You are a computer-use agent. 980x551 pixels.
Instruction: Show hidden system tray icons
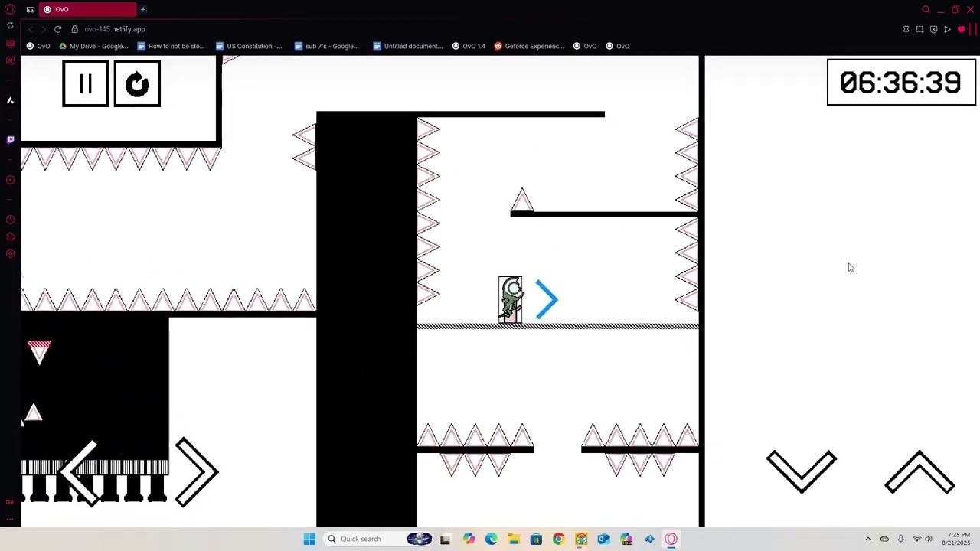[x=867, y=539]
